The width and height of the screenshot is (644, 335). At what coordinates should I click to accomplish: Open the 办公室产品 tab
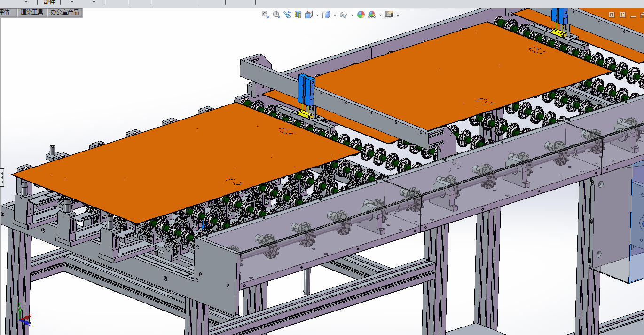65,12
